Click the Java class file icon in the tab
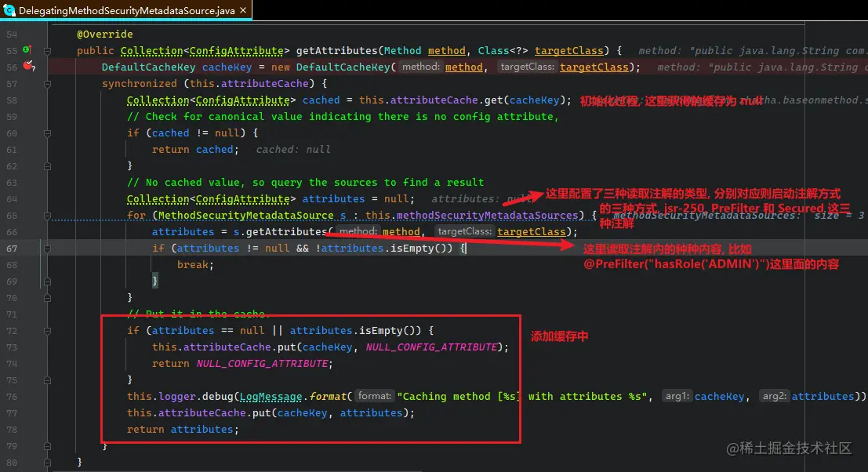868x472 pixels. pyautogui.click(x=9, y=10)
